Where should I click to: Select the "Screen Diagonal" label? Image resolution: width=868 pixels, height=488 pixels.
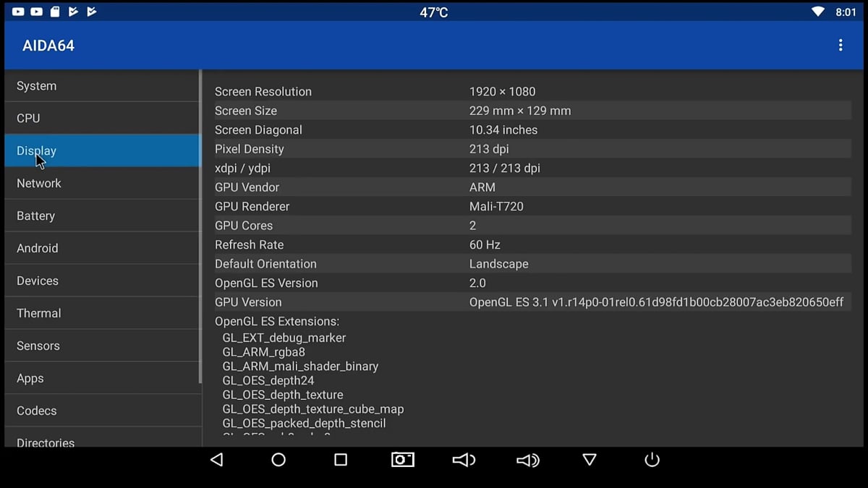pyautogui.click(x=258, y=130)
